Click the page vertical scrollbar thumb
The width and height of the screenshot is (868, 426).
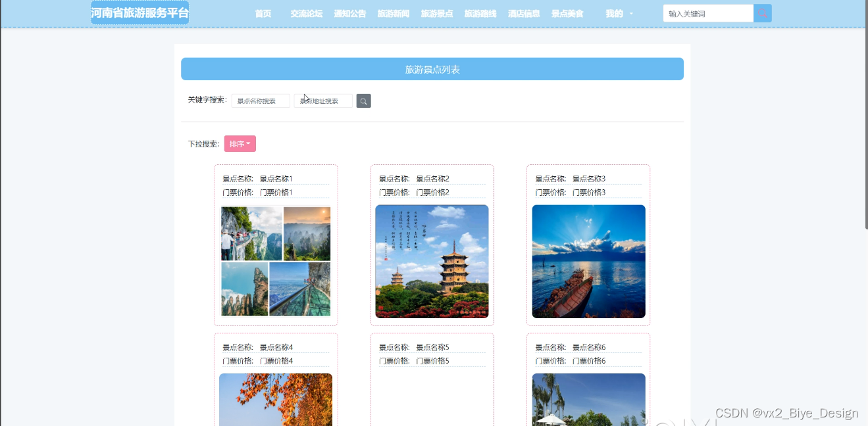[x=866, y=115]
